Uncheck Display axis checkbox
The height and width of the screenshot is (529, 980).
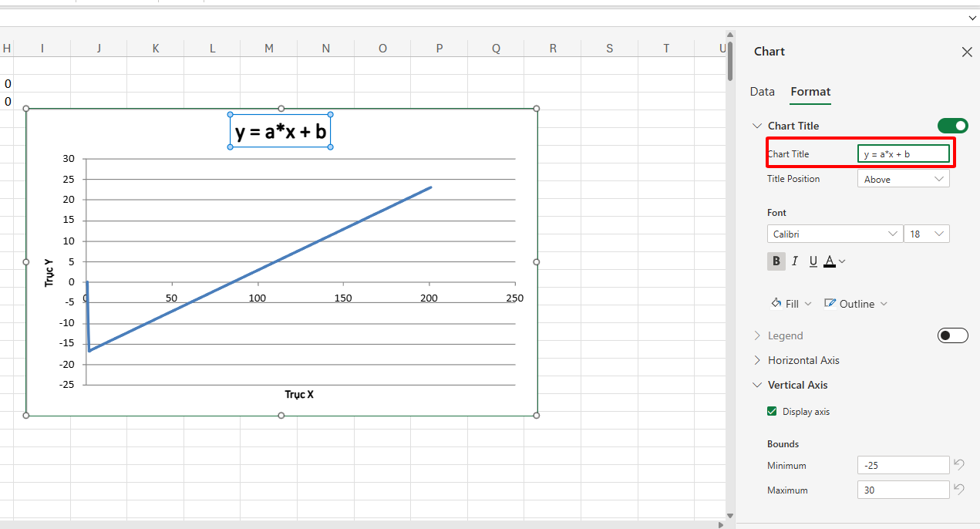pyautogui.click(x=772, y=412)
